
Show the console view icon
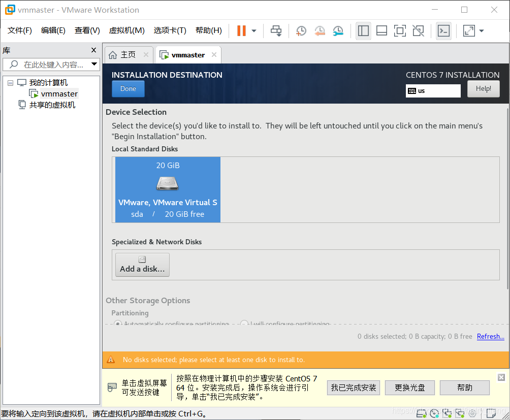(443, 31)
